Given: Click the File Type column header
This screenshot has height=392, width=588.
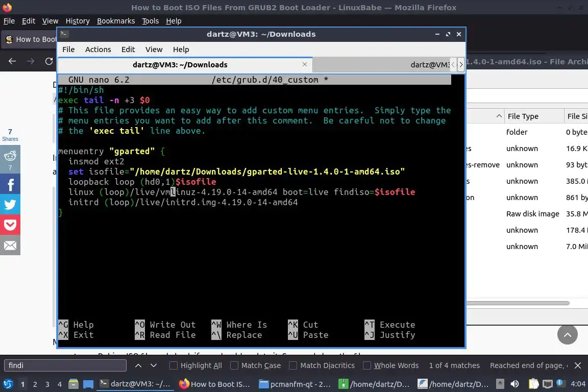Looking at the screenshot, I should (x=534, y=116).
